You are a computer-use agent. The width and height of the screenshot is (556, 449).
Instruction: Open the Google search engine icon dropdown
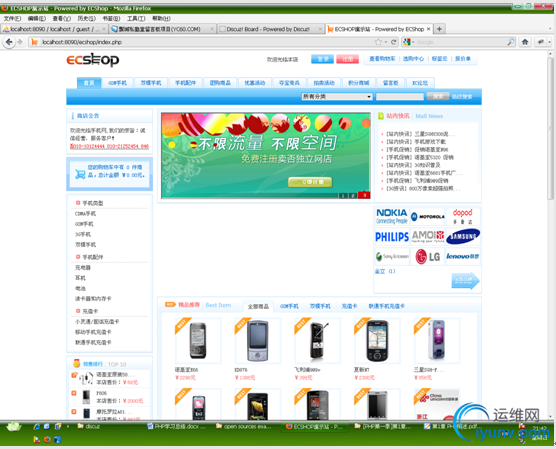pos(409,42)
